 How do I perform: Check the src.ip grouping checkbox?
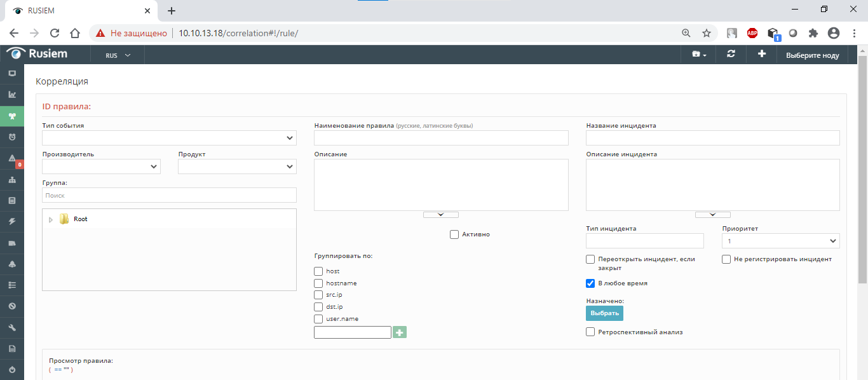(x=319, y=295)
